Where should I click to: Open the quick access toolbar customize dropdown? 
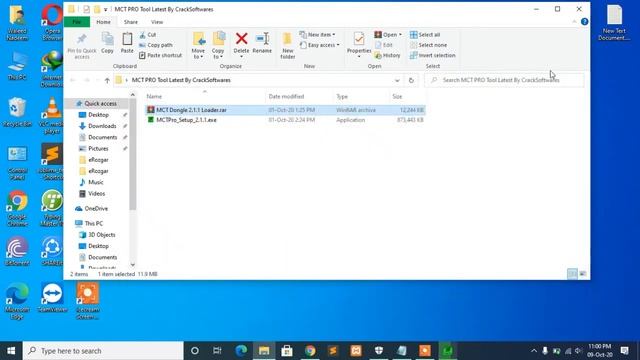pos(106,9)
